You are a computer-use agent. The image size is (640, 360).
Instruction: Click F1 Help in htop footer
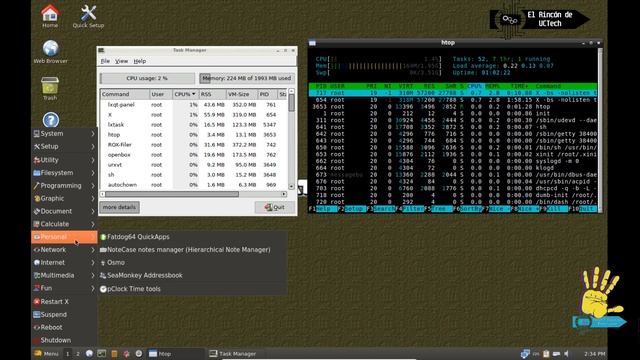coord(323,209)
